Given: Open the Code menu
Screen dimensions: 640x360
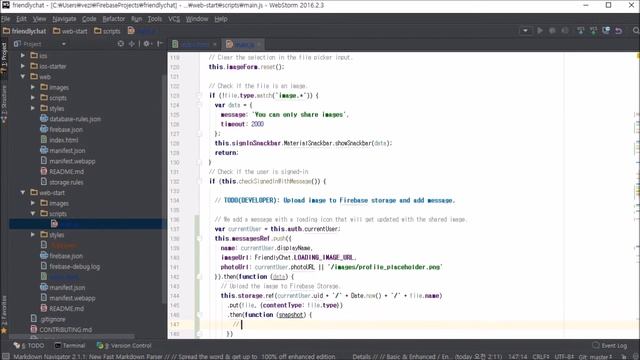Looking at the screenshot, I should tap(89, 19).
